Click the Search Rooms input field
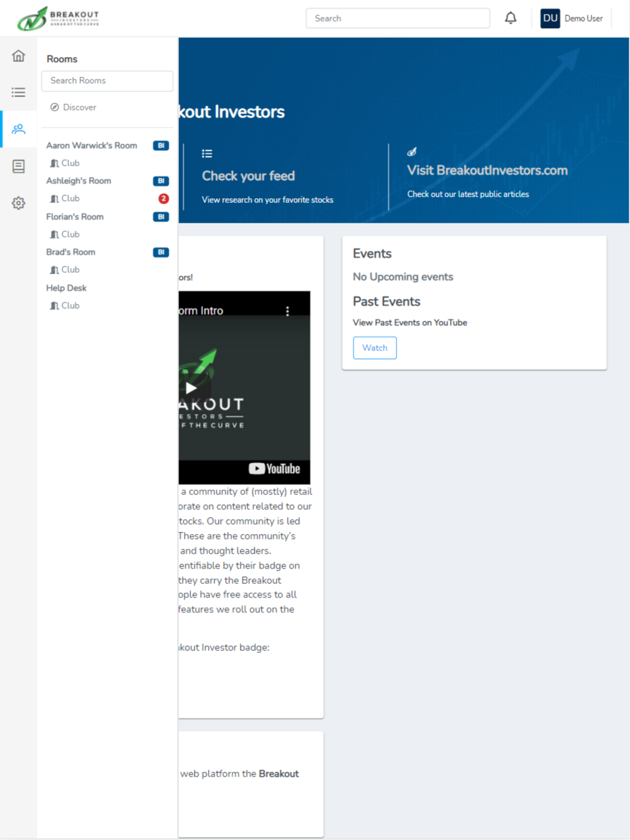Screen dimensions: 630x840 click(107, 81)
